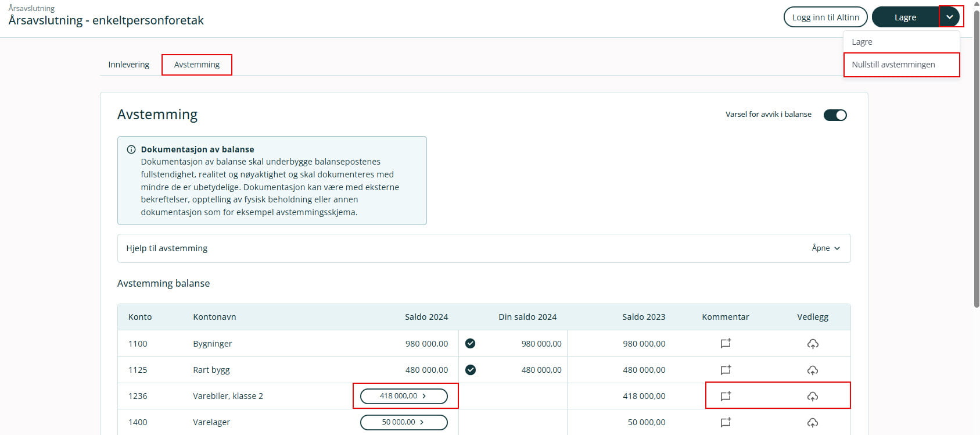The width and height of the screenshot is (980, 435).
Task: Upload attachment for 1236 Varebiler row
Action: point(812,396)
